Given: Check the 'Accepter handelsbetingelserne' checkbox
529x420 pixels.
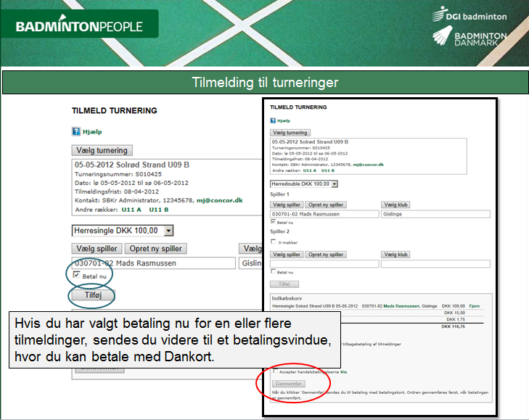Looking at the screenshot, I should point(273,371).
